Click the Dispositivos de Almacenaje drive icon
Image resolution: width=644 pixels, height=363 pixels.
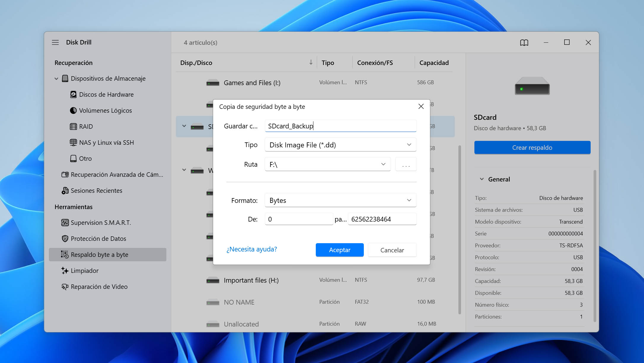pyautogui.click(x=65, y=79)
